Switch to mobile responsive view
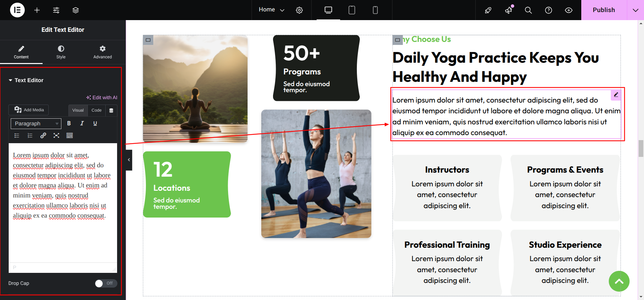 tap(375, 10)
